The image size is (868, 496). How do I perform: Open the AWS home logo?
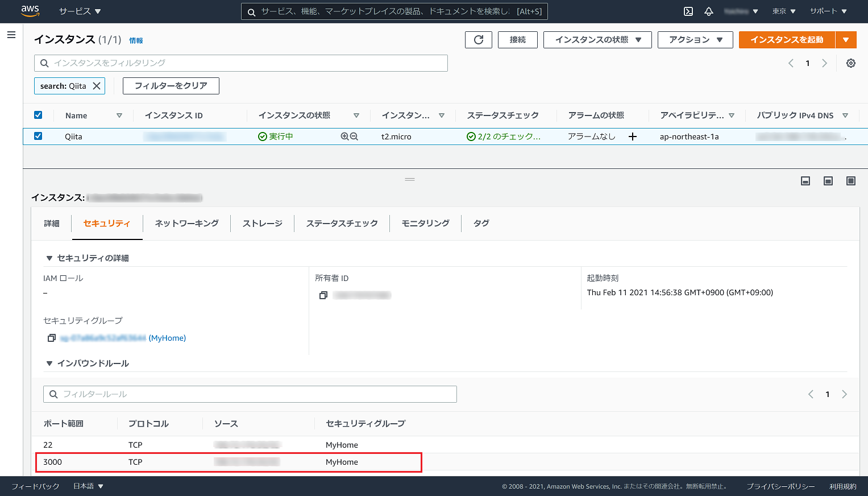click(30, 11)
